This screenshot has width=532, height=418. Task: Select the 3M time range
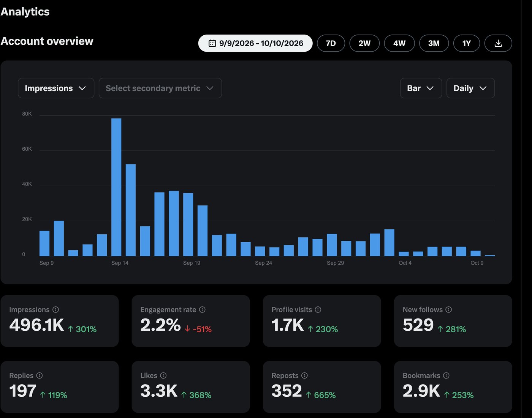pos(434,43)
